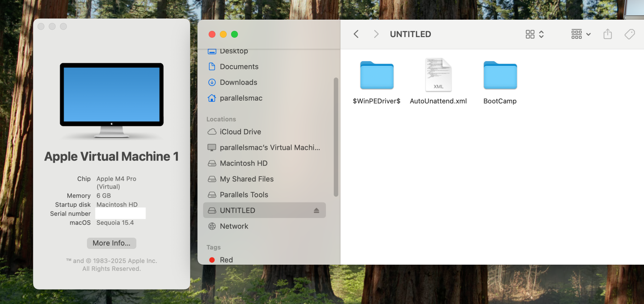Click More Info in About This Mac
This screenshot has width=644, height=304.
pos(111,243)
